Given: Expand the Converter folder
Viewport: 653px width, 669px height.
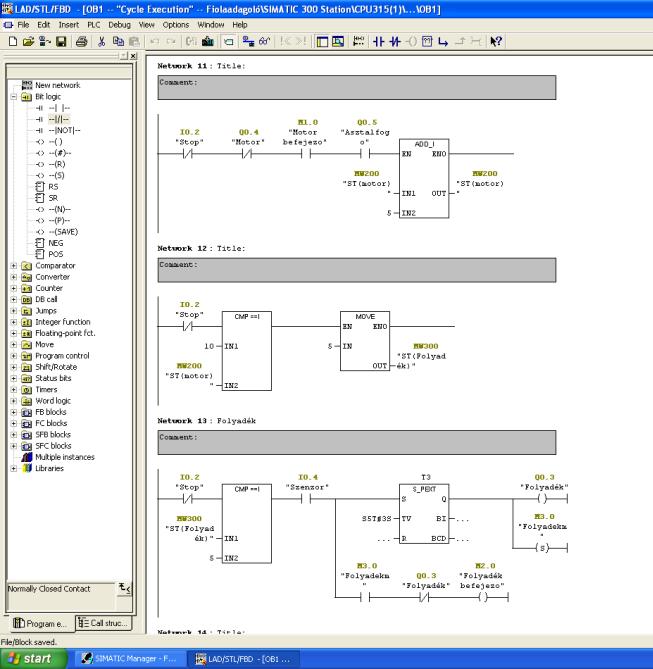Looking at the screenshot, I should [x=14, y=277].
